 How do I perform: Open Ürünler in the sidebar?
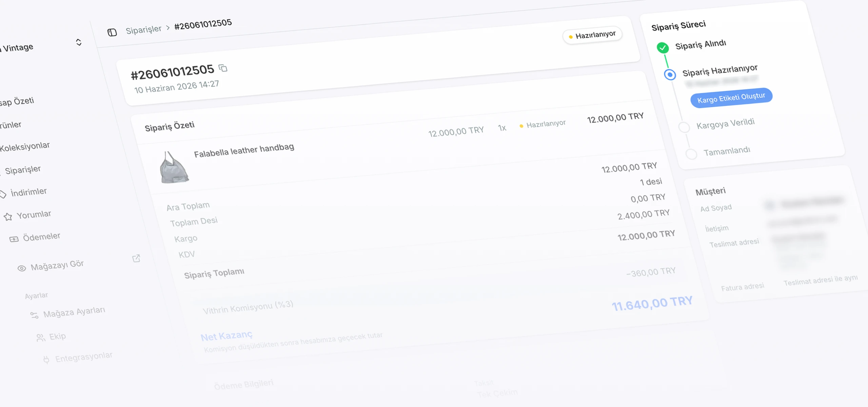[10, 125]
